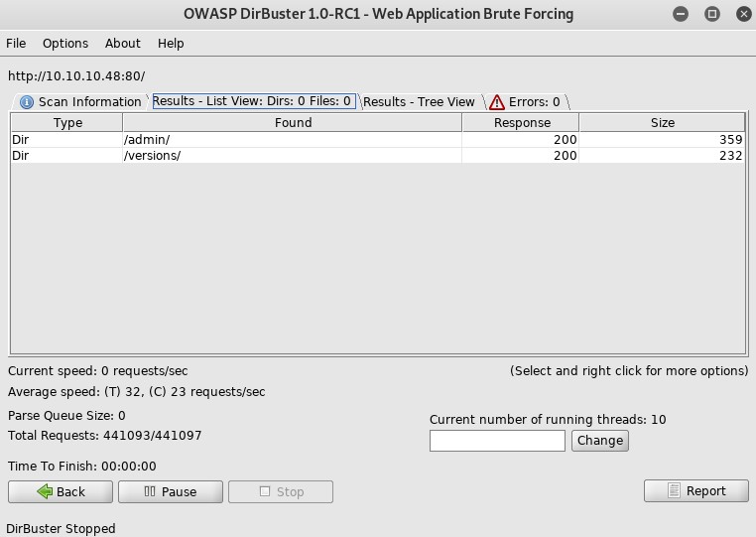Click the disabled Stop button
This screenshot has width=756, height=537.
(x=281, y=491)
